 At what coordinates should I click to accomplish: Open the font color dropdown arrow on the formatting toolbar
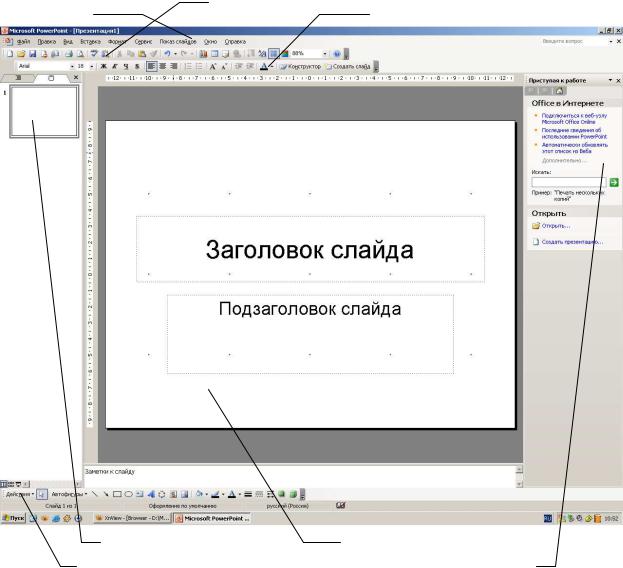272,66
